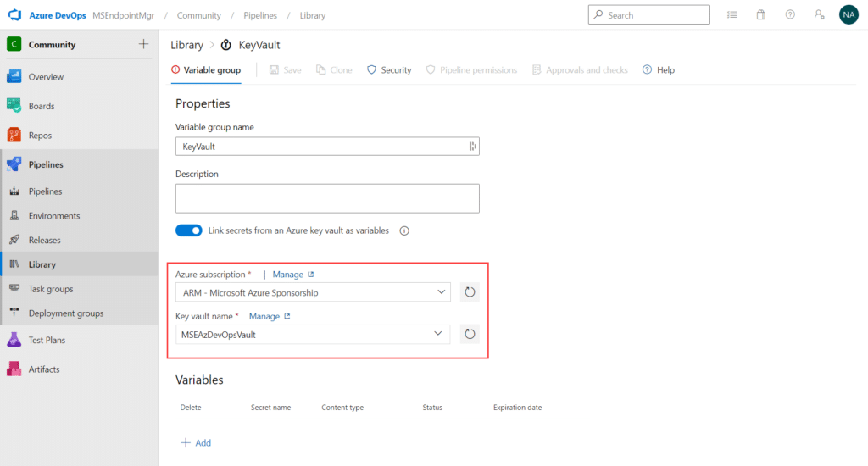This screenshot has height=466, width=868.
Task: Open the marketplace shopping bag icon
Action: click(x=761, y=15)
